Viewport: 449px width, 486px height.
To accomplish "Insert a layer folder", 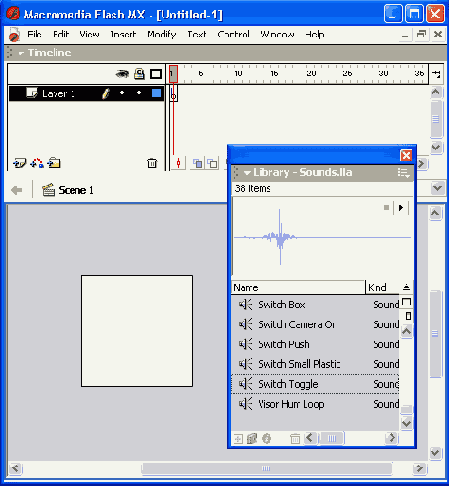I will pos(54,163).
